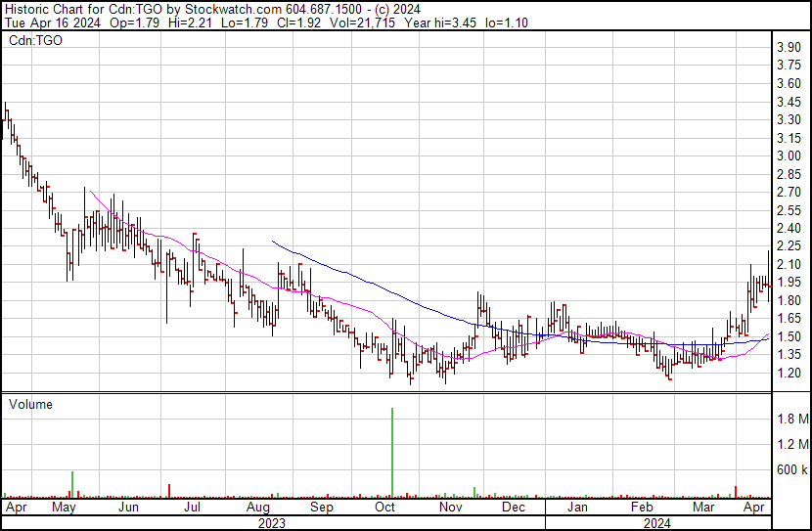Click the 2024 year label
Screen dimensions: 812x531
tap(657, 523)
